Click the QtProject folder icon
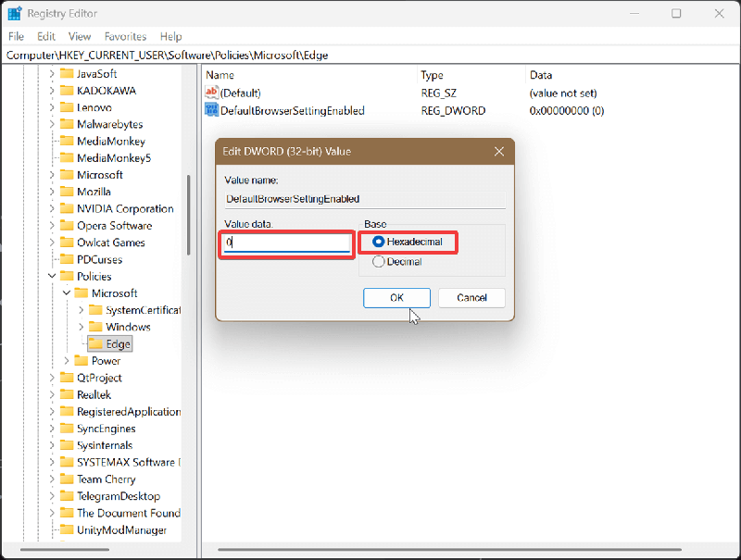The image size is (741, 560). [67, 378]
